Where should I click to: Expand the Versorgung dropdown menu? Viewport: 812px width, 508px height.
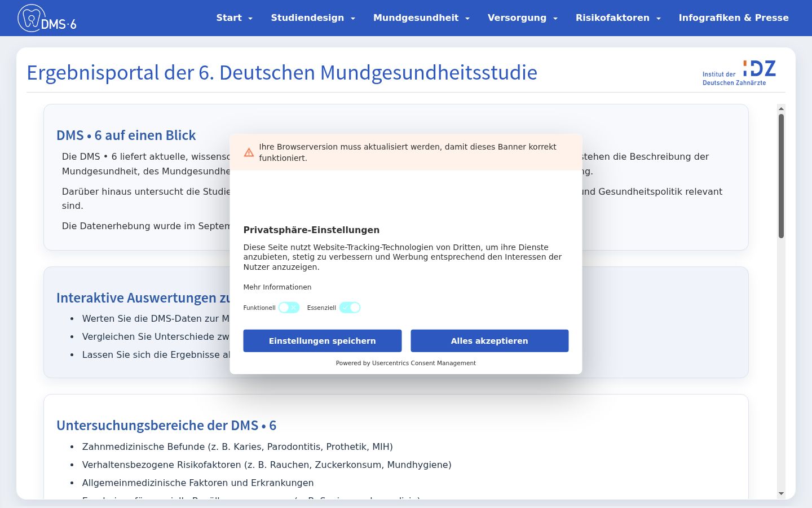click(x=523, y=17)
